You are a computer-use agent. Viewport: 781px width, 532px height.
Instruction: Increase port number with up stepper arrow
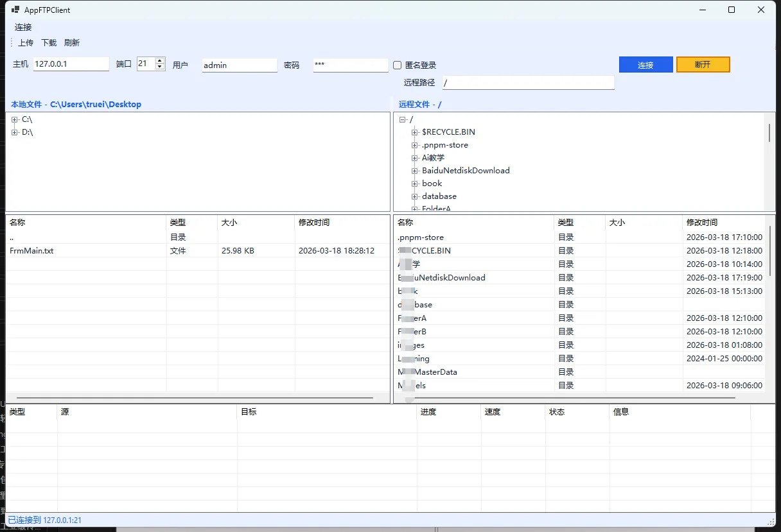[160, 61]
